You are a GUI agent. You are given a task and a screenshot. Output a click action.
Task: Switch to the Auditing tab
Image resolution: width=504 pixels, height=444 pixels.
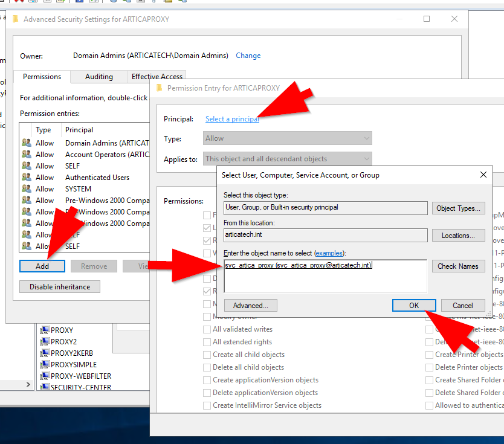pyautogui.click(x=99, y=77)
